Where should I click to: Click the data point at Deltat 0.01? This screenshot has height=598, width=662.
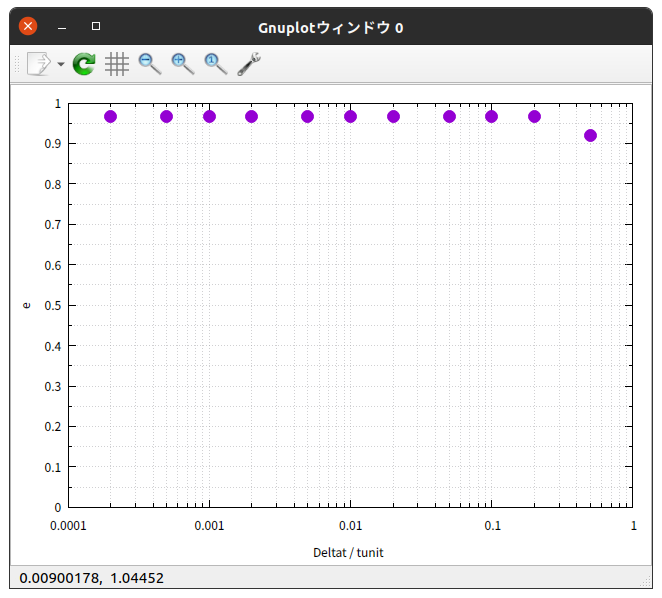[x=350, y=117]
